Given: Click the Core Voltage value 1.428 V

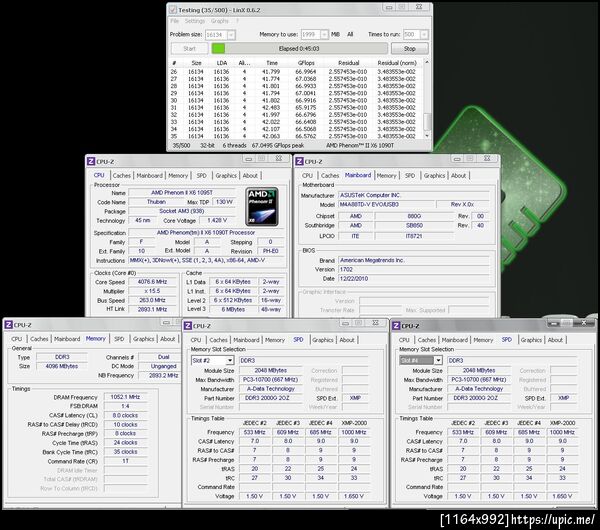Looking at the screenshot, I should click(x=217, y=220).
